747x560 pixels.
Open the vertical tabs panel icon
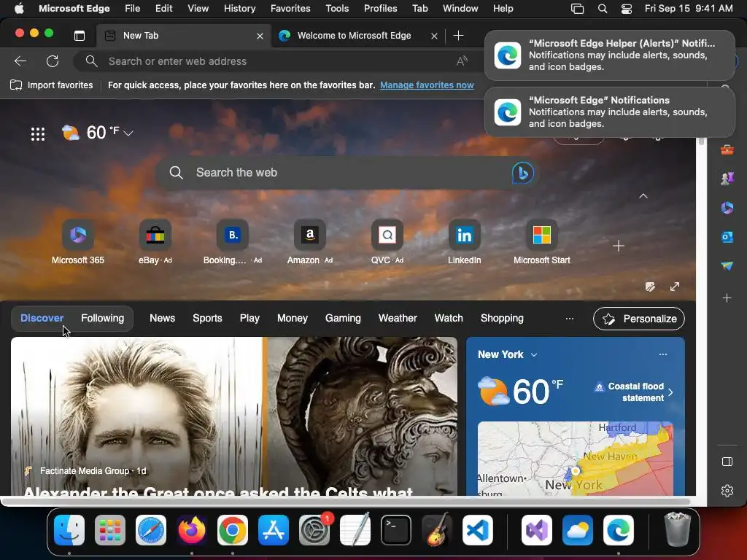pos(80,36)
